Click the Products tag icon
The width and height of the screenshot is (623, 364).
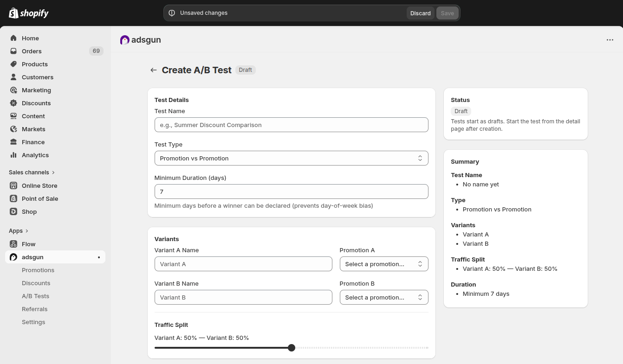pos(13,64)
